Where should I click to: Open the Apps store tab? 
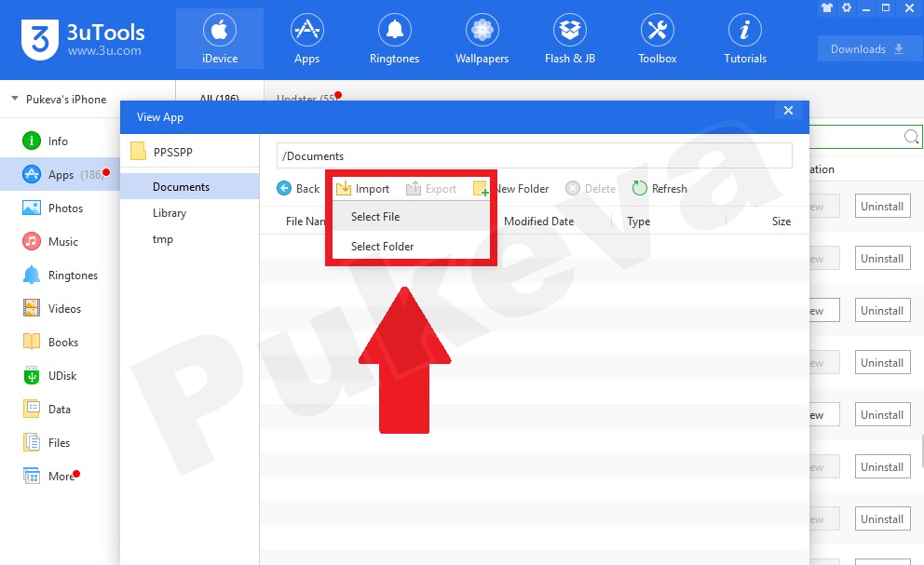pyautogui.click(x=307, y=39)
